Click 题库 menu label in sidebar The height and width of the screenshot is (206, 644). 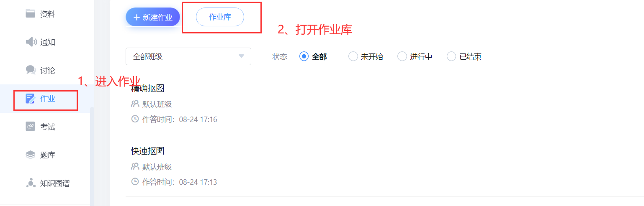48,155
